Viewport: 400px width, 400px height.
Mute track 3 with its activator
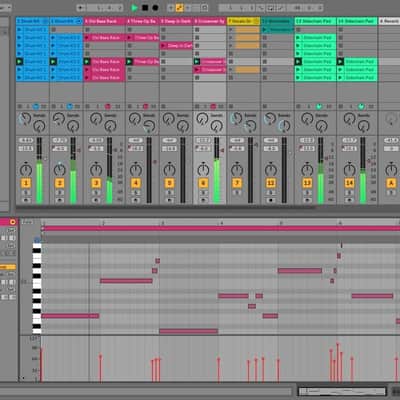[x=96, y=183]
